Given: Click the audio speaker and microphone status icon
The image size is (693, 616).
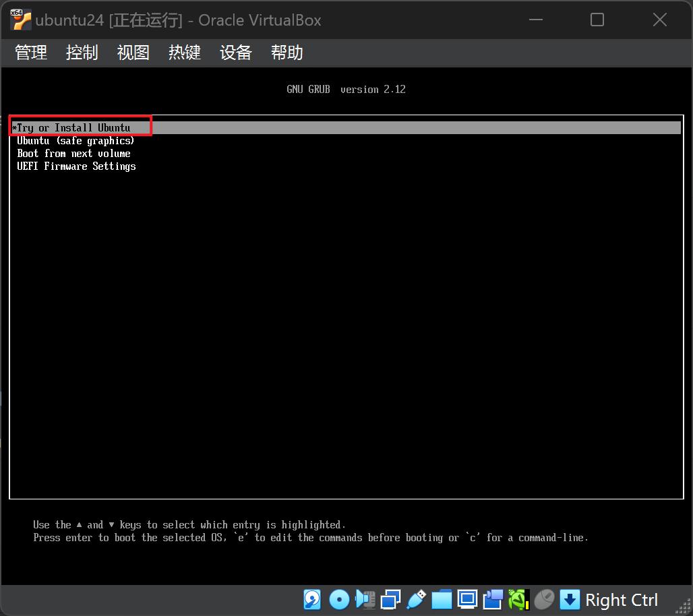Looking at the screenshot, I should [x=365, y=600].
